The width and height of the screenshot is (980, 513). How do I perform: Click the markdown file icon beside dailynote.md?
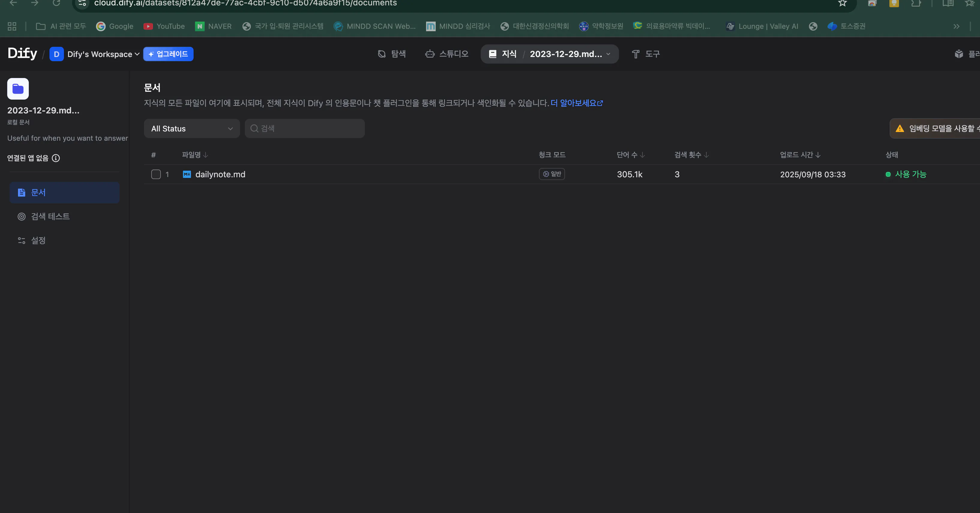click(187, 174)
